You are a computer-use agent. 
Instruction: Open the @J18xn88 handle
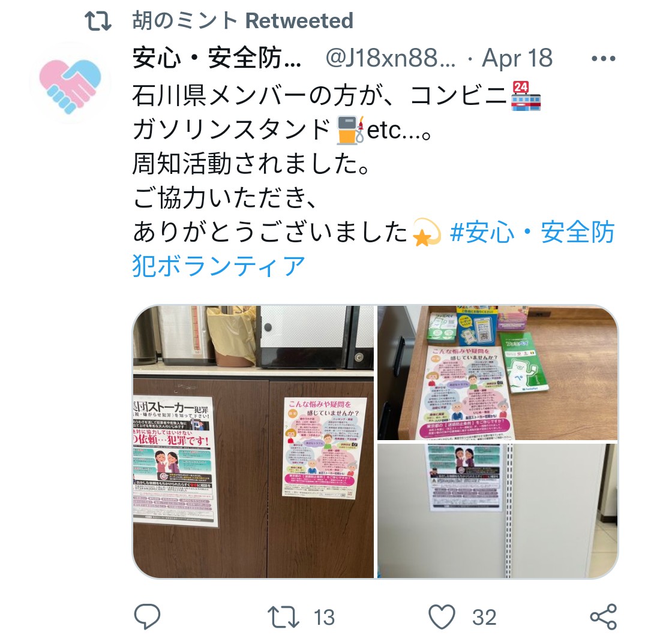[x=390, y=58]
